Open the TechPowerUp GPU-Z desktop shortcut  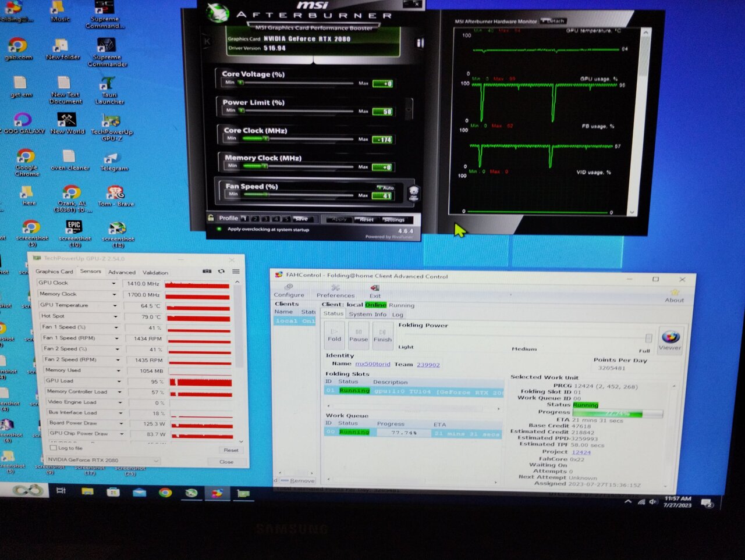coord(111,125)
